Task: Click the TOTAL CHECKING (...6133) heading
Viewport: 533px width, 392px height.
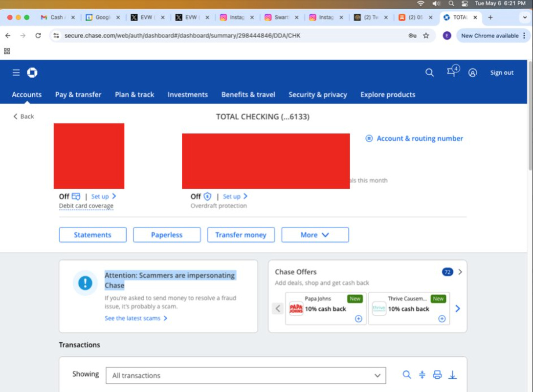Action: point(263,117)
